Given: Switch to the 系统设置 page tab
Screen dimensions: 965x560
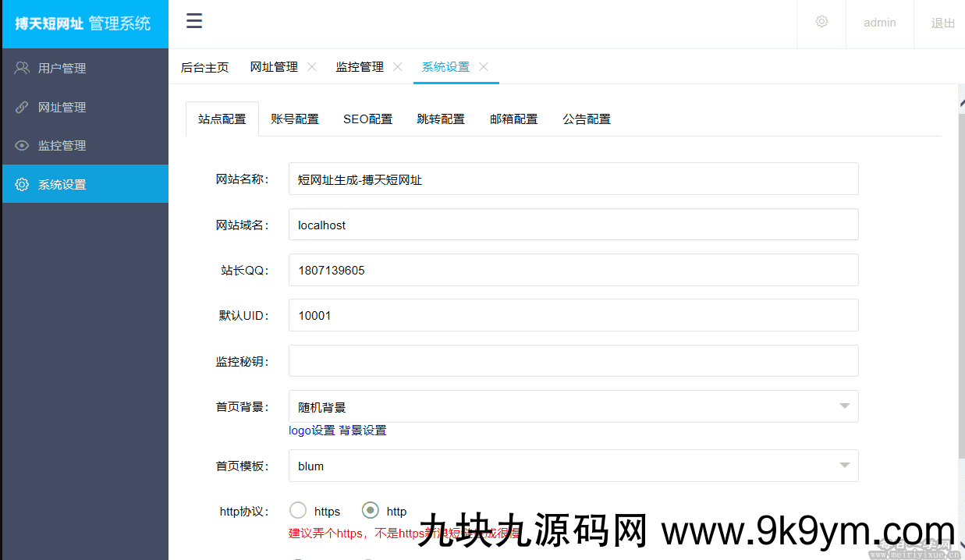Looking at the screenshot, I should (445, 67).
